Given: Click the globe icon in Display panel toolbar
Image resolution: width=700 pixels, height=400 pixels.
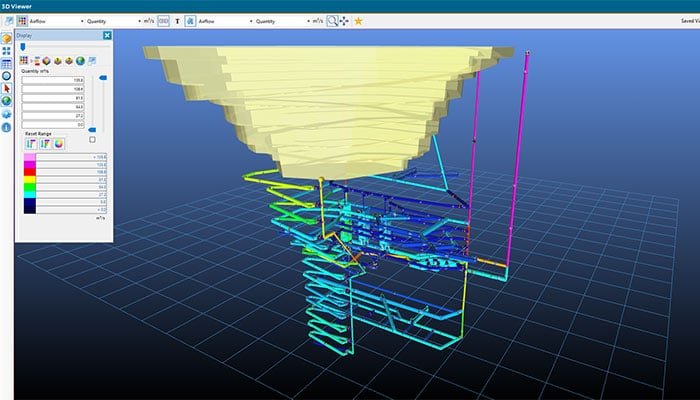Looking at the screenshot, I should (x=79, y=61).
